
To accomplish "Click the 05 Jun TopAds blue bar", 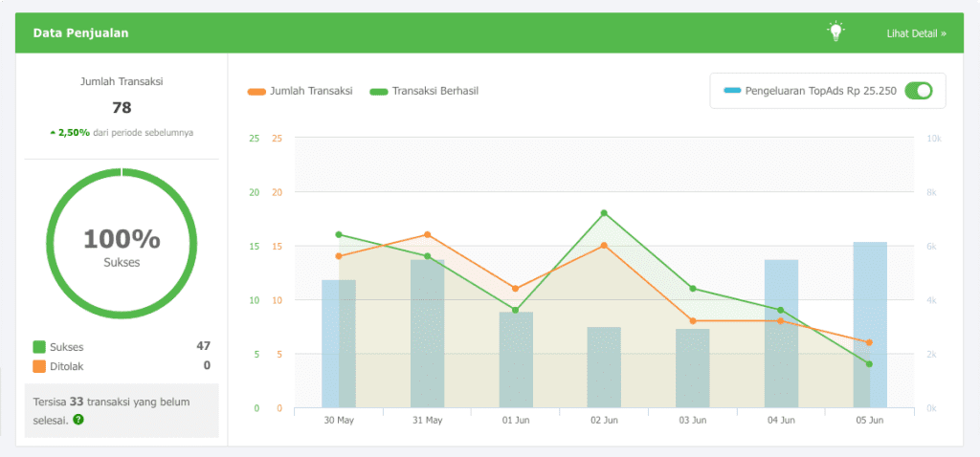I will click(870, 325).
